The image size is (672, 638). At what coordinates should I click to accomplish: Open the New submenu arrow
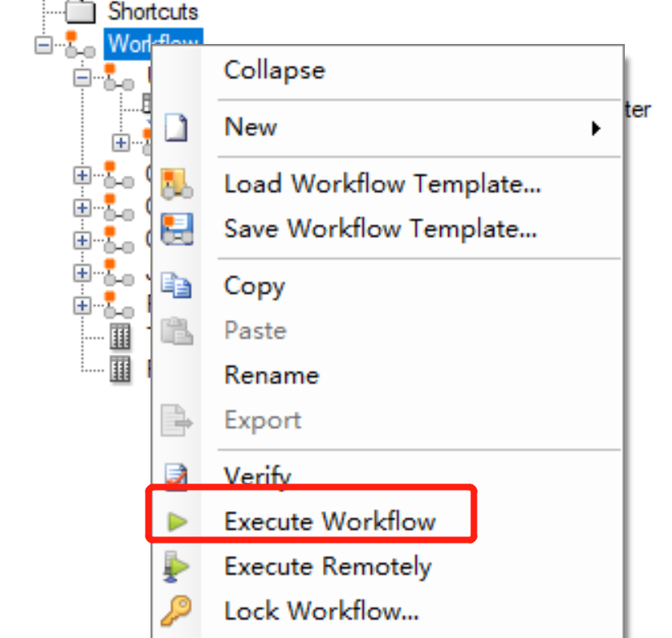coord(596,129)
